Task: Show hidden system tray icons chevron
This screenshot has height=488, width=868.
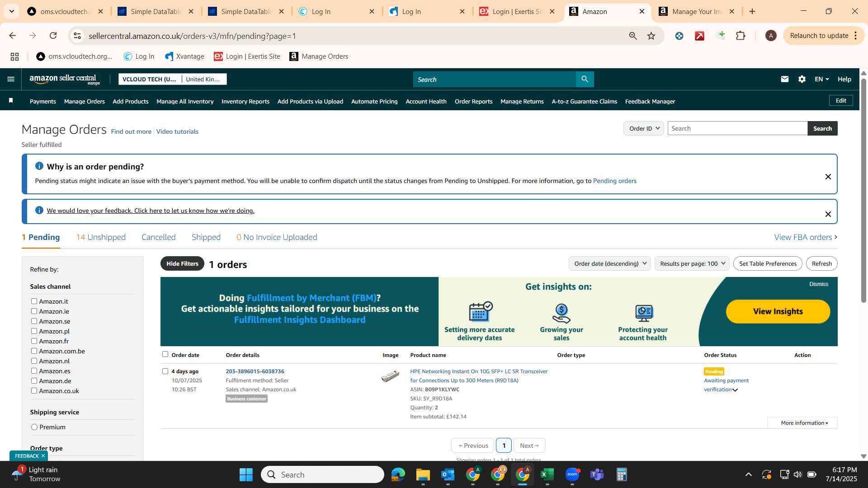Action: pyautogui.click(x=749, y=474)
